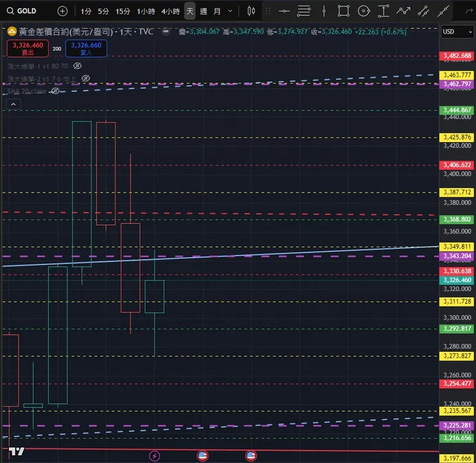The image size is (476, 463).
Task: Click the 3,197.666 yellow price label
Action: click(x=457, y=458)
